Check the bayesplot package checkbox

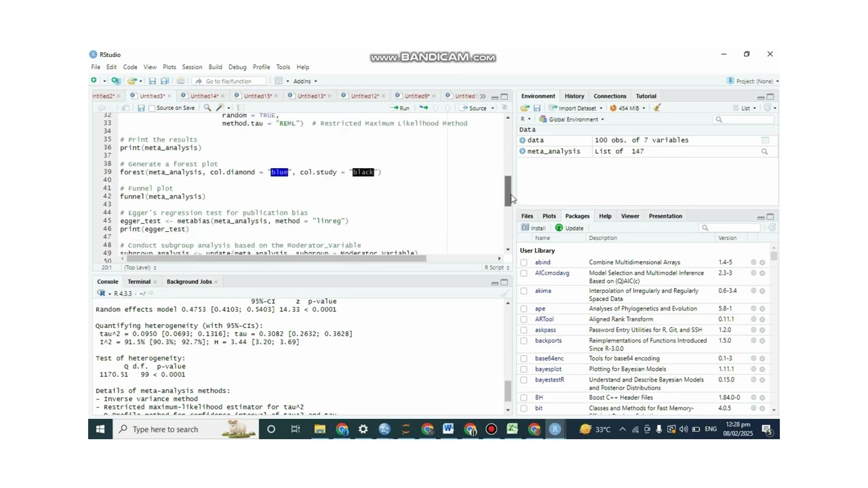coord(524,369)
